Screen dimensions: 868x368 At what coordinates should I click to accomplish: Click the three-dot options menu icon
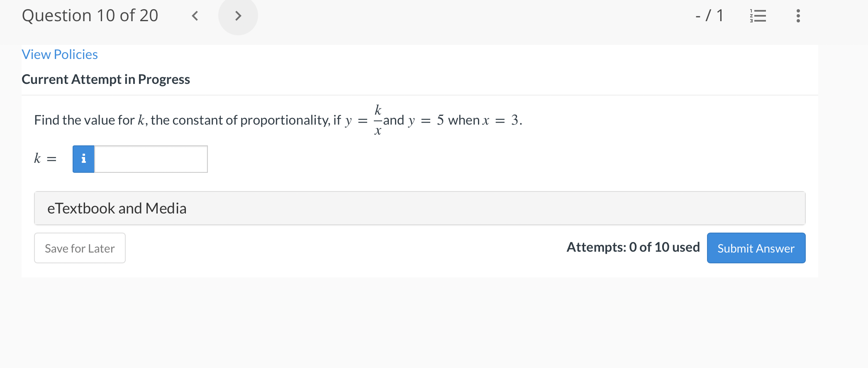click(x=797, y=15)
